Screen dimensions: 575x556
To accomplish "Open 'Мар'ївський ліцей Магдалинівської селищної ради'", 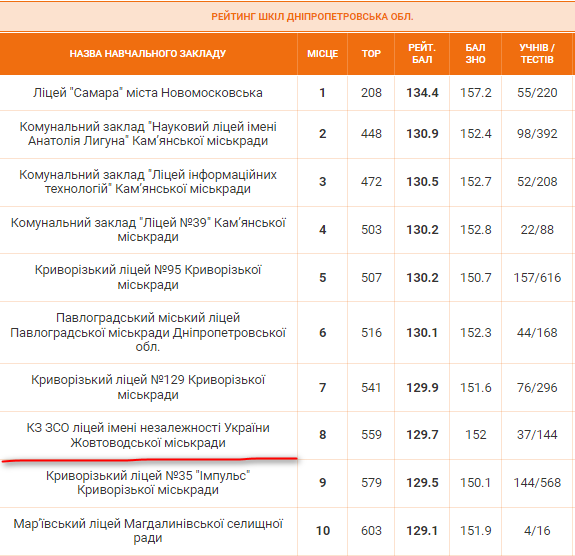I will 148,531.
